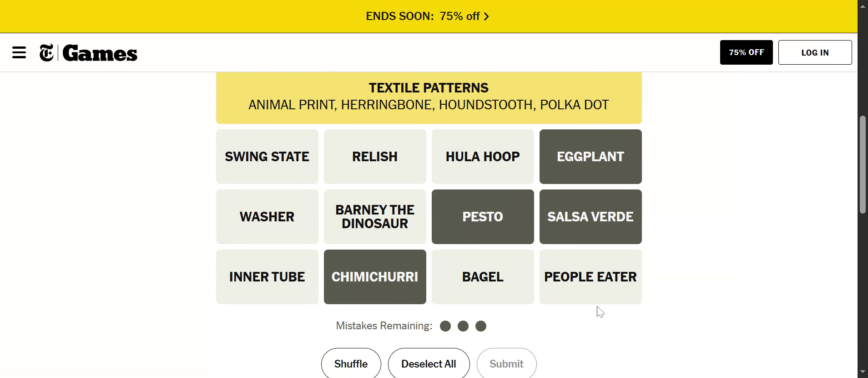The width and height of the screenshot is (868, 378).
Task: Open the hamburger navigation menu
Action: tap(19, 52)
